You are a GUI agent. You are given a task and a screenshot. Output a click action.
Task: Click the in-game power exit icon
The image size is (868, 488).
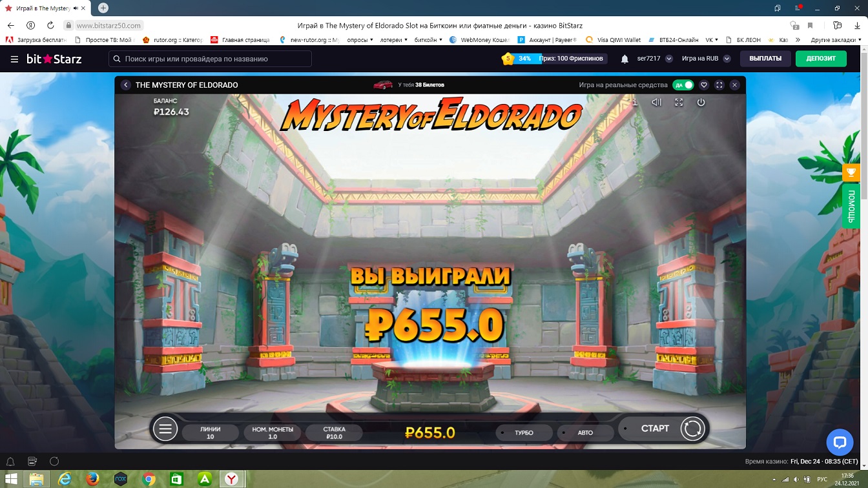[x=701, y=103]
